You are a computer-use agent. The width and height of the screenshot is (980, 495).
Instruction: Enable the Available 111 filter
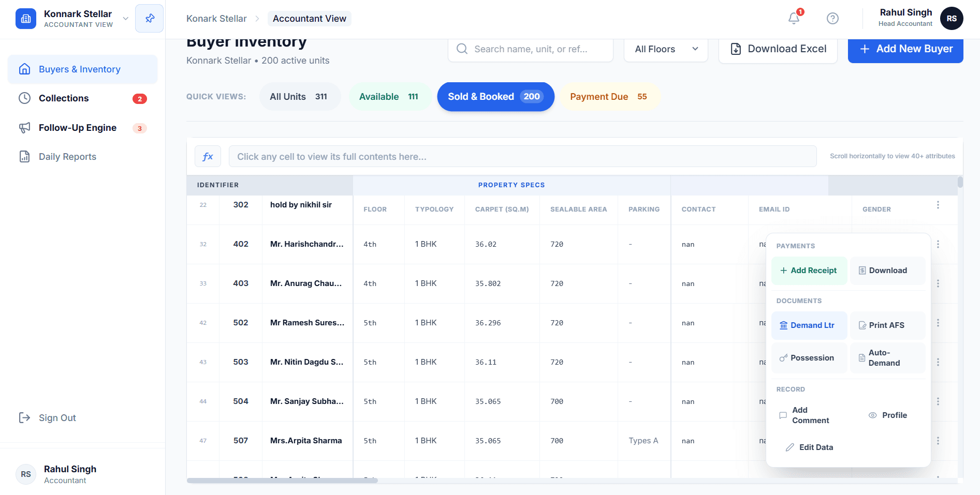coord(390,96)
